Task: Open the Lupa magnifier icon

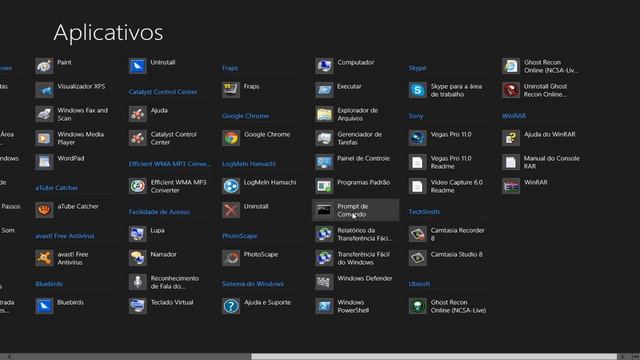Action: [x=138, y=234]
